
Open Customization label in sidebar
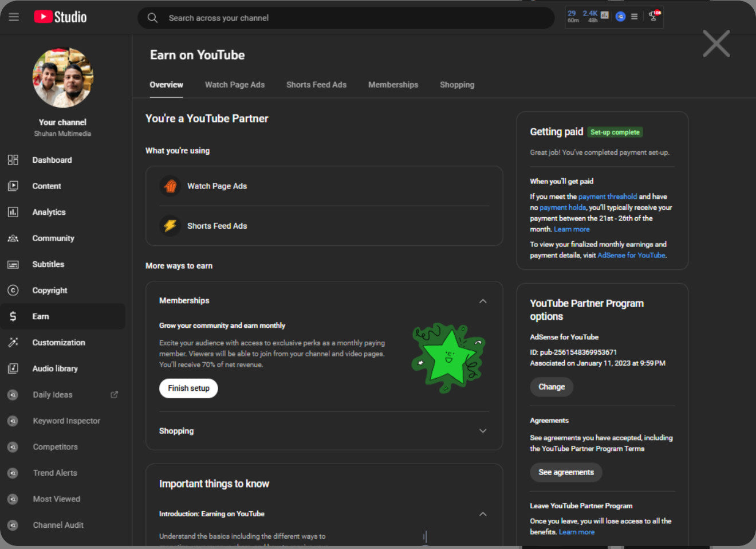[58, 342]
